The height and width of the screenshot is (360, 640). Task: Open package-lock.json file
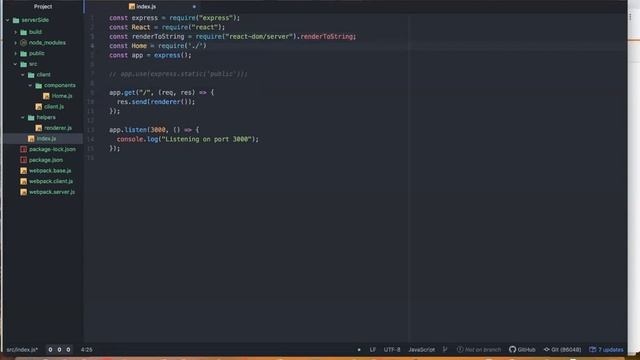(x=52, y=149)
